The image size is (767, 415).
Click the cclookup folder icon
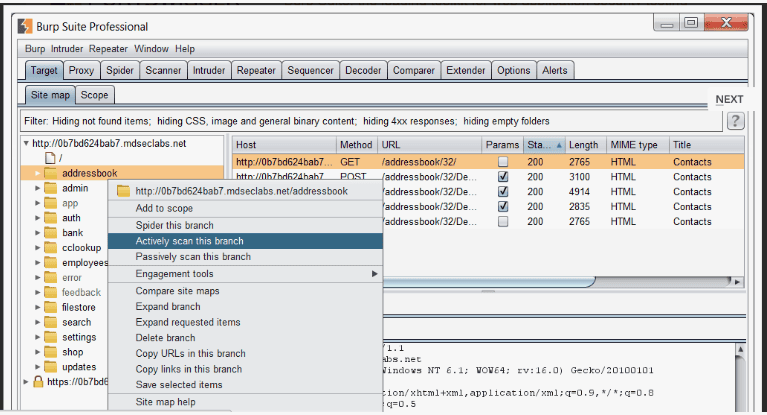50,248
